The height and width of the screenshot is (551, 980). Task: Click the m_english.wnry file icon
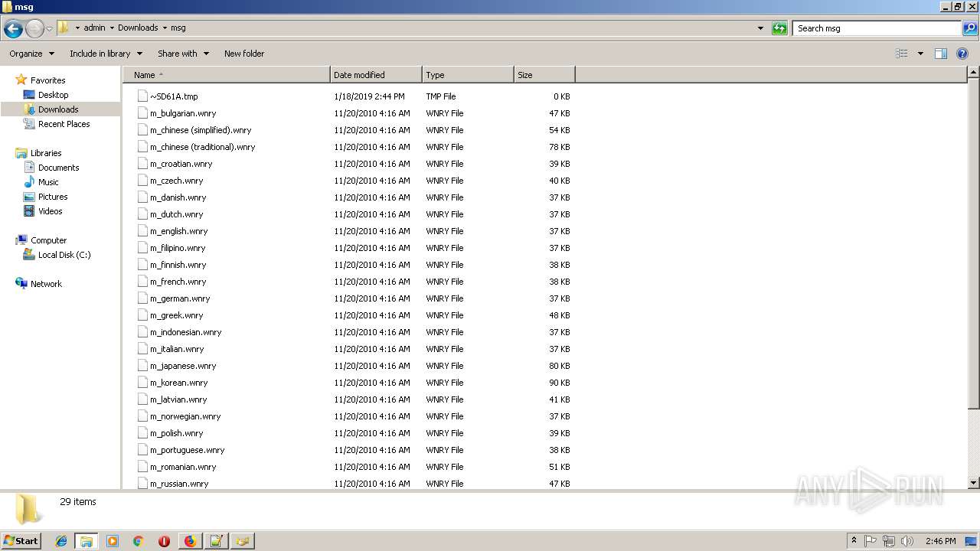142,231
